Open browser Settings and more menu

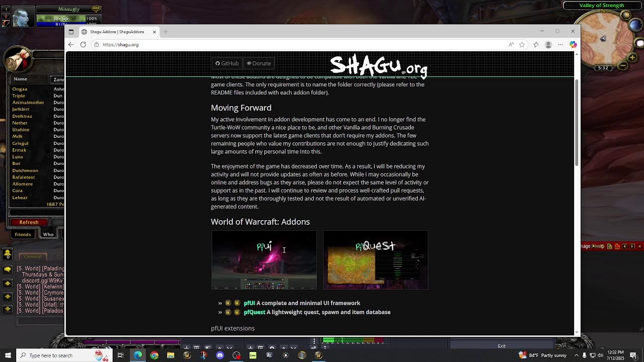coord(560,45)
